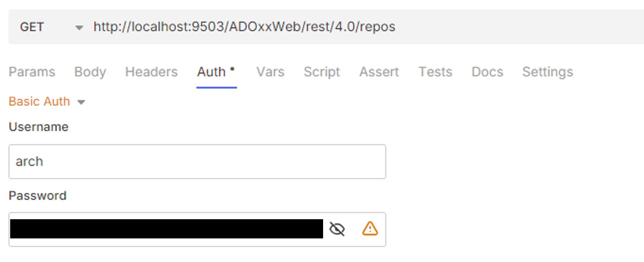Screen dimensions: 644x262
Task: Click the warning icon beside the password field
Action: [370, 229]
